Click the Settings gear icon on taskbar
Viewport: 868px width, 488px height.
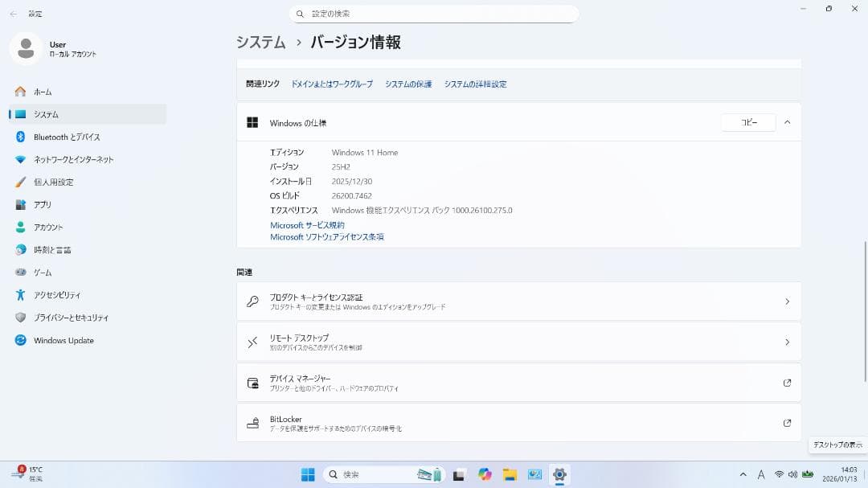[x=558, y=474]
